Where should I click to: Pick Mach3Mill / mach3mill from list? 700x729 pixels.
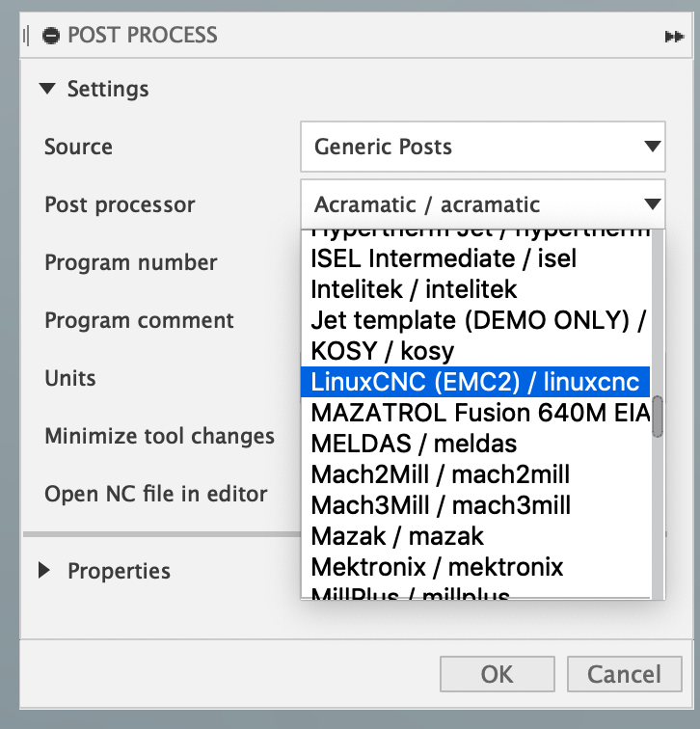coord(440,505)
